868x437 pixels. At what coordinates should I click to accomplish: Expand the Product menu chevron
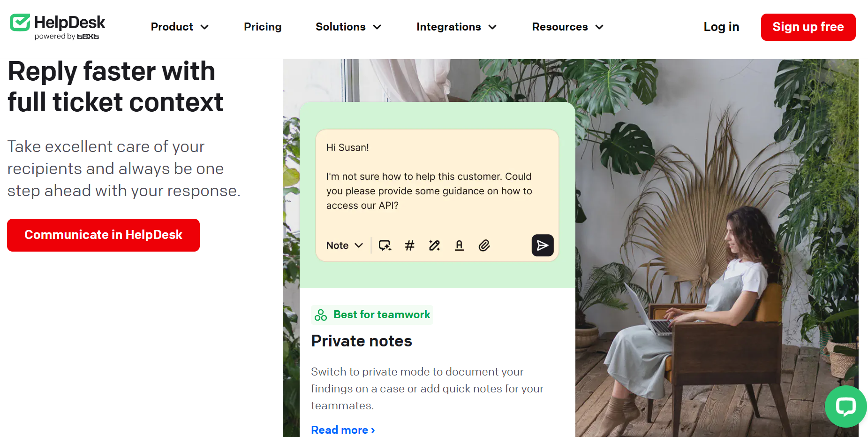tap(204, 27)
